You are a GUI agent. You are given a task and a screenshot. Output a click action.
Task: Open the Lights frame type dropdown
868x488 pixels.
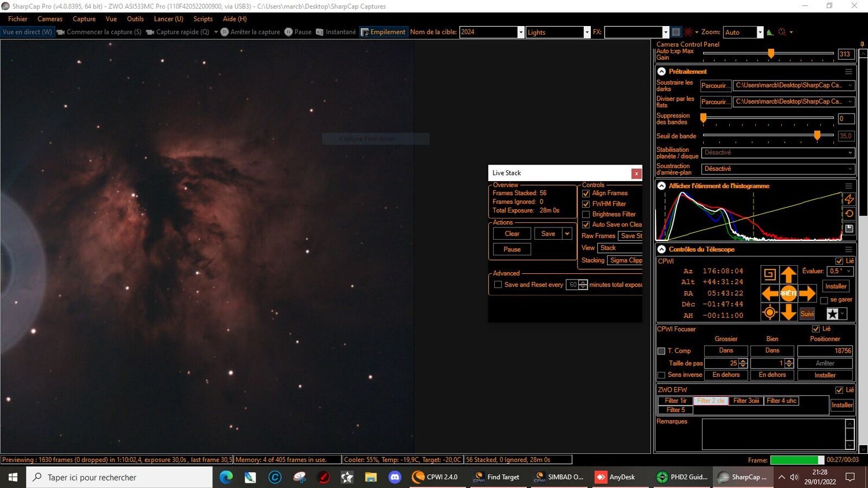click(587, 32)
